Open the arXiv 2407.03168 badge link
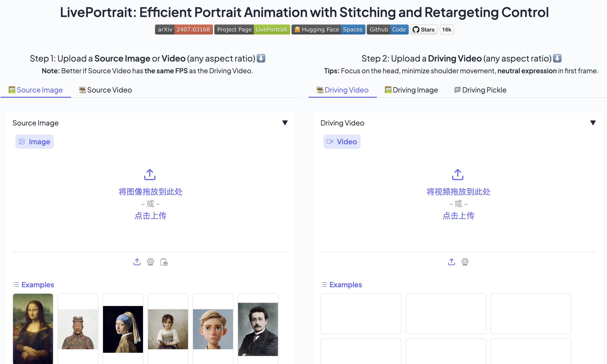The image size is (607, 364). click(184, 29)
